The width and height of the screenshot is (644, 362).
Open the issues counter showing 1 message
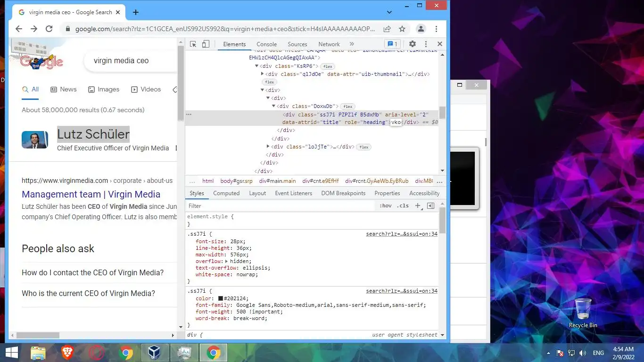(392, 44)
